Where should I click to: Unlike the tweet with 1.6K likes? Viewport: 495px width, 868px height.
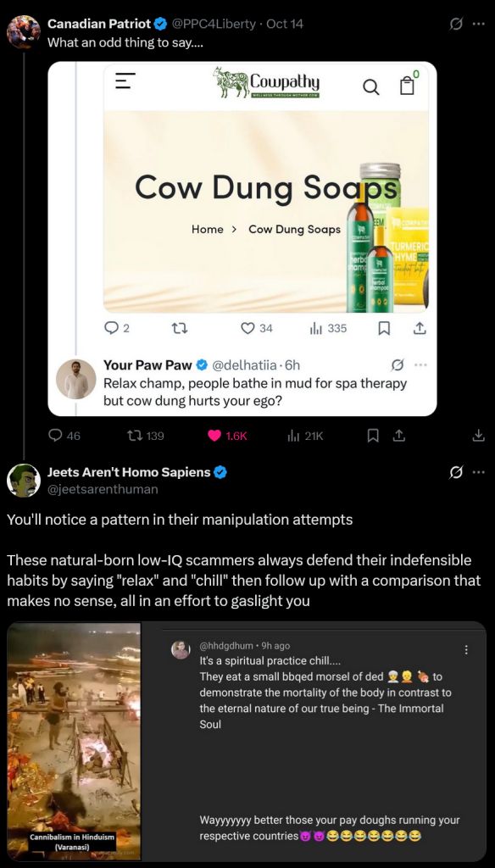coord(227,436)
